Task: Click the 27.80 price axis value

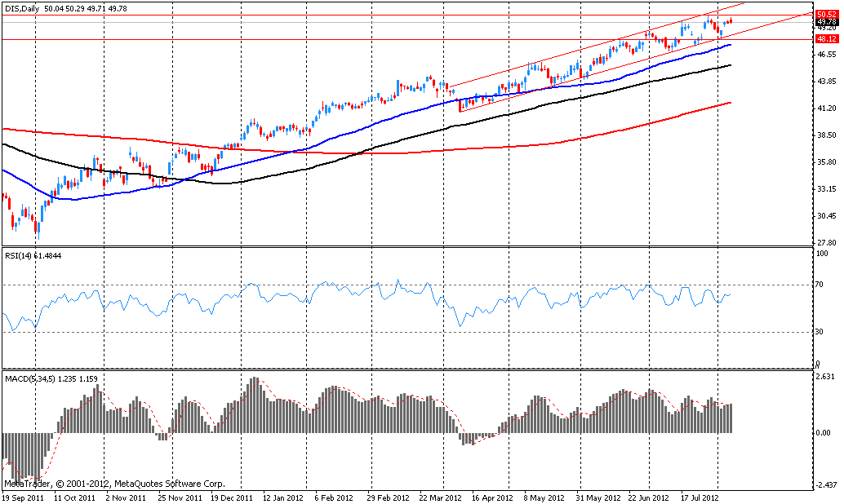Action: coord(827,242)
